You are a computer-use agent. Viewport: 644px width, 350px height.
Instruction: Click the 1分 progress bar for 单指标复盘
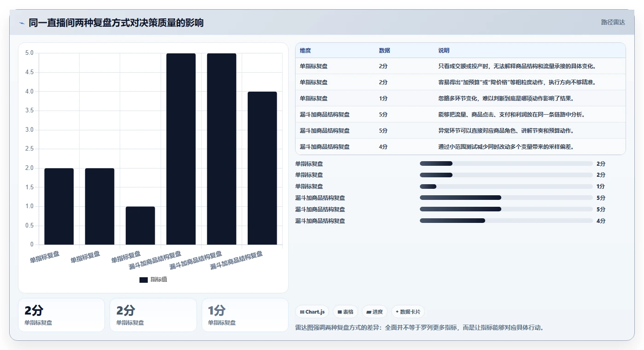pyautogui.click(x=506, y=187)
